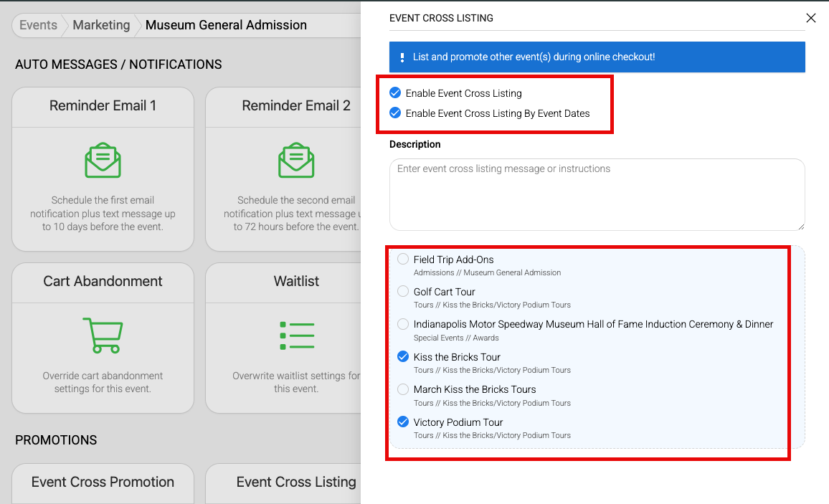Open the Reminder Email 1 card header

[x=103, y=108]
